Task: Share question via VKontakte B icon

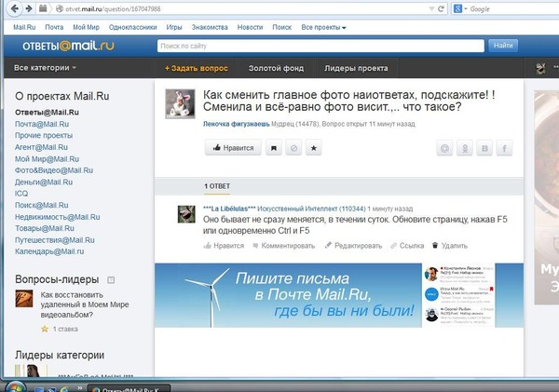Action: pos(484,148)
